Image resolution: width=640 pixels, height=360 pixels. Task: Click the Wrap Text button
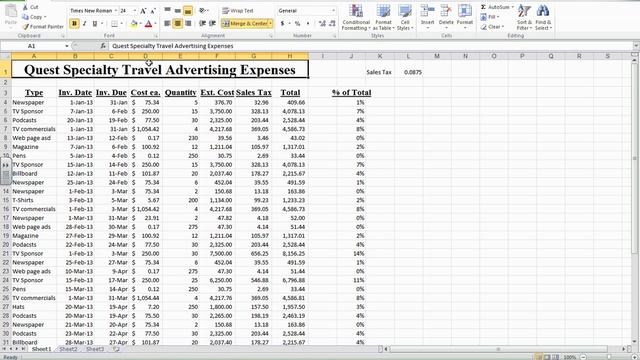[238, 11]
